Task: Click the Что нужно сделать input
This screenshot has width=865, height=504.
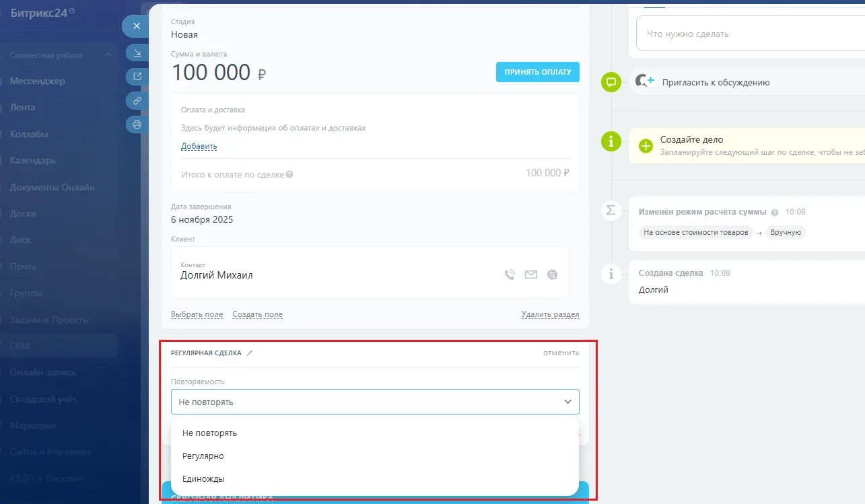Action: pos(751,34)
